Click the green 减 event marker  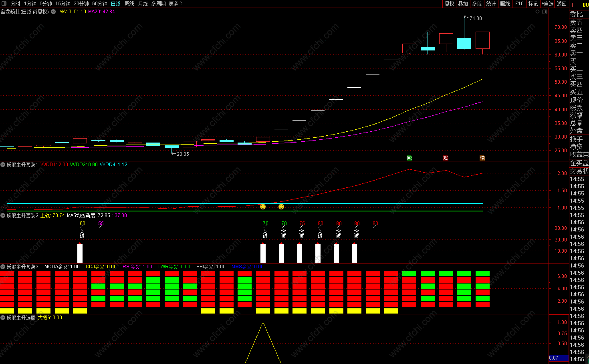(409, 158)
